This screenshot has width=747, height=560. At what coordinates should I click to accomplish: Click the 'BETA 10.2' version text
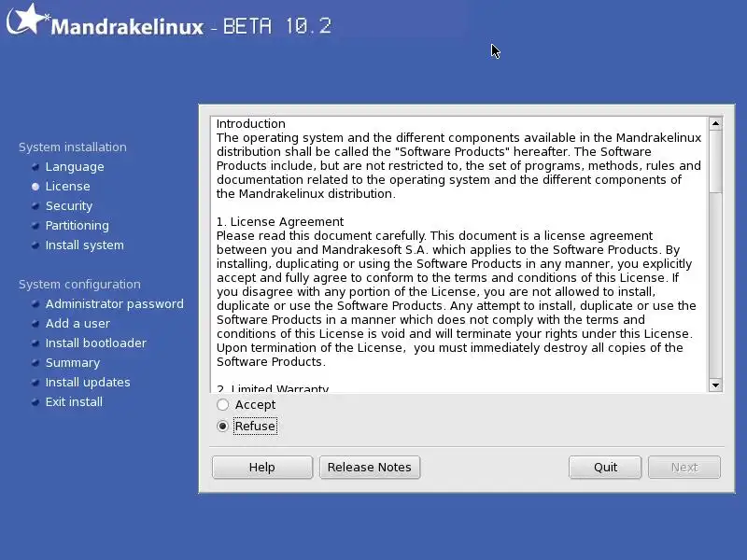(x=277, y=26)
